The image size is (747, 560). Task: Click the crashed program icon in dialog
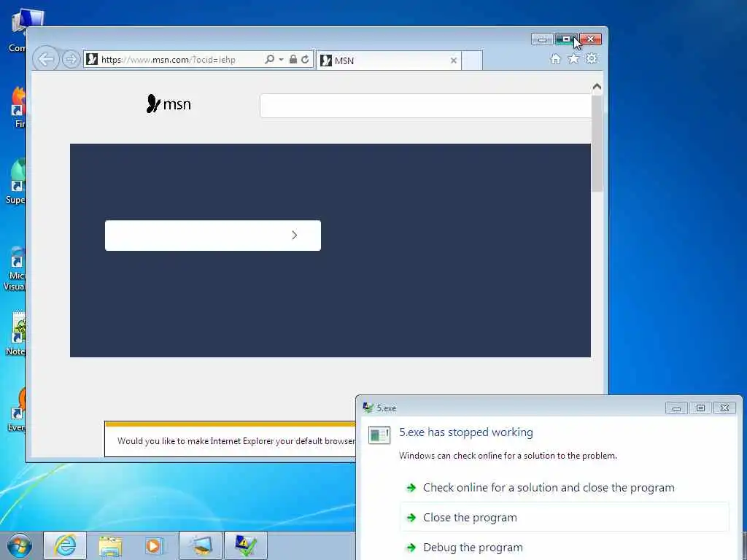(379, 435)
